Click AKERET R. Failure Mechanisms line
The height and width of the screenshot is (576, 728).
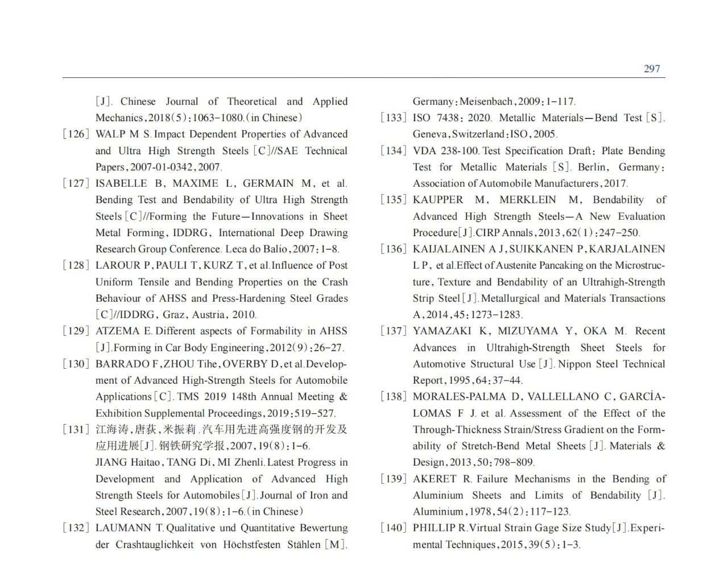coord(539,479)
